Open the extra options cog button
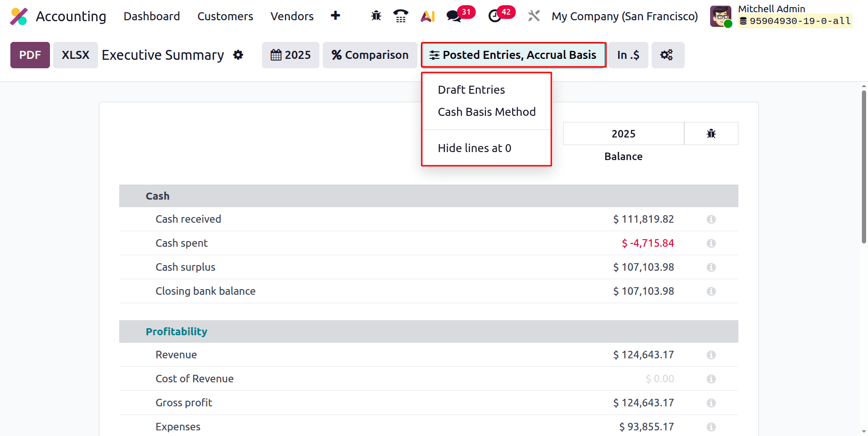 click(668, 55)
